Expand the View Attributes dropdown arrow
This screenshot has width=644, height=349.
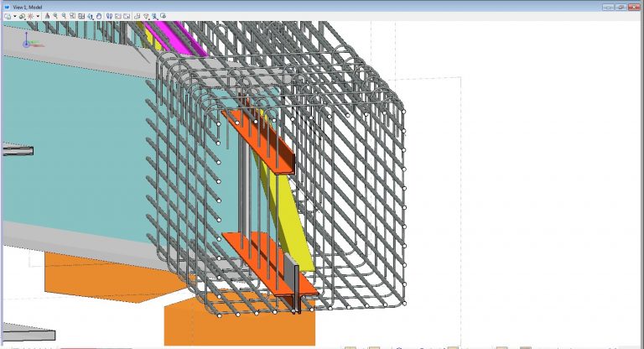pos(14,16)
